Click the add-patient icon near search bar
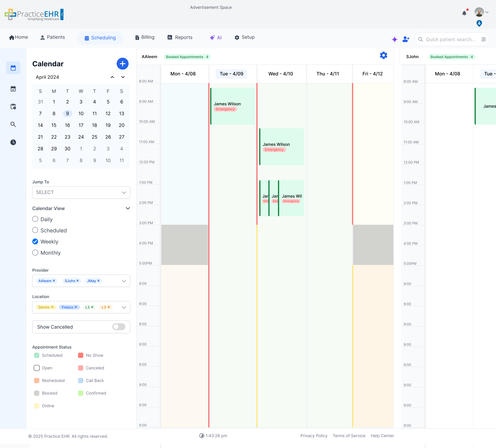 coord(406,39)
